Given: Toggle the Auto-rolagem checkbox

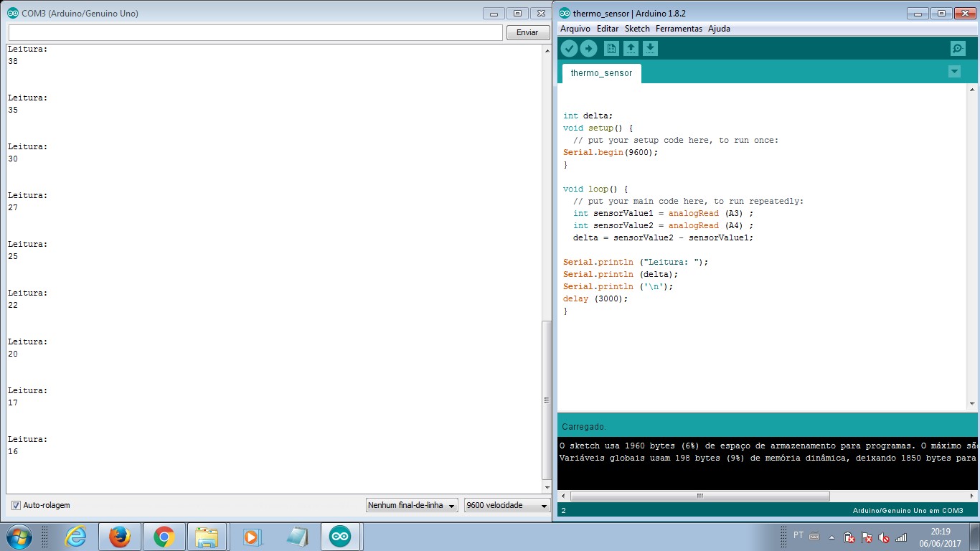Looking at the screenshot, I should click(x=16, y=505).
